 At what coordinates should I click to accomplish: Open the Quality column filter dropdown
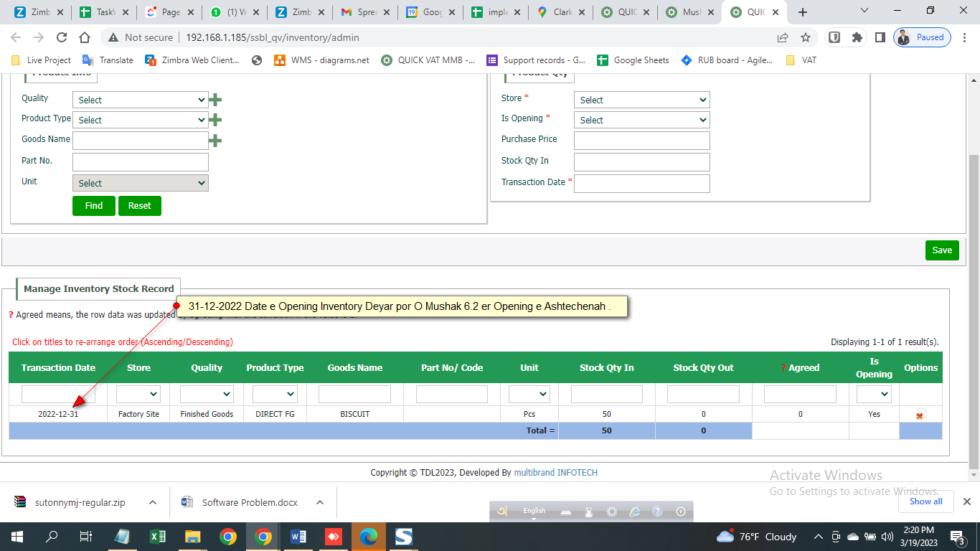point(207,394)
